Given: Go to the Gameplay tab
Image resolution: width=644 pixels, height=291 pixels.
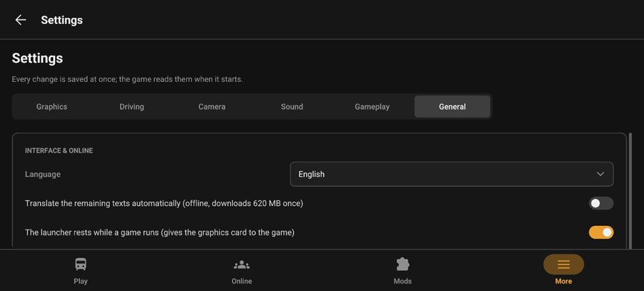Looking at the screenshot, I should (372, 107).
